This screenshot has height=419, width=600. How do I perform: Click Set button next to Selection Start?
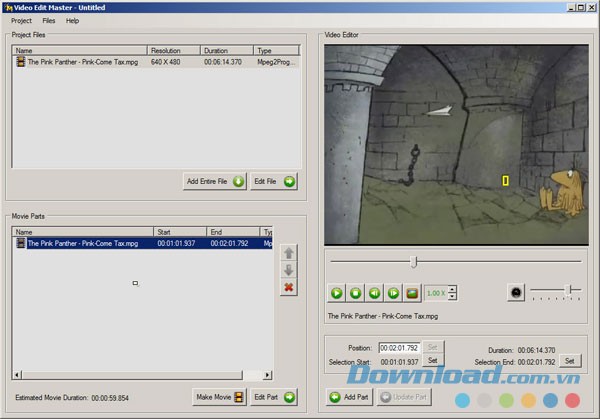tap(433, 360)
